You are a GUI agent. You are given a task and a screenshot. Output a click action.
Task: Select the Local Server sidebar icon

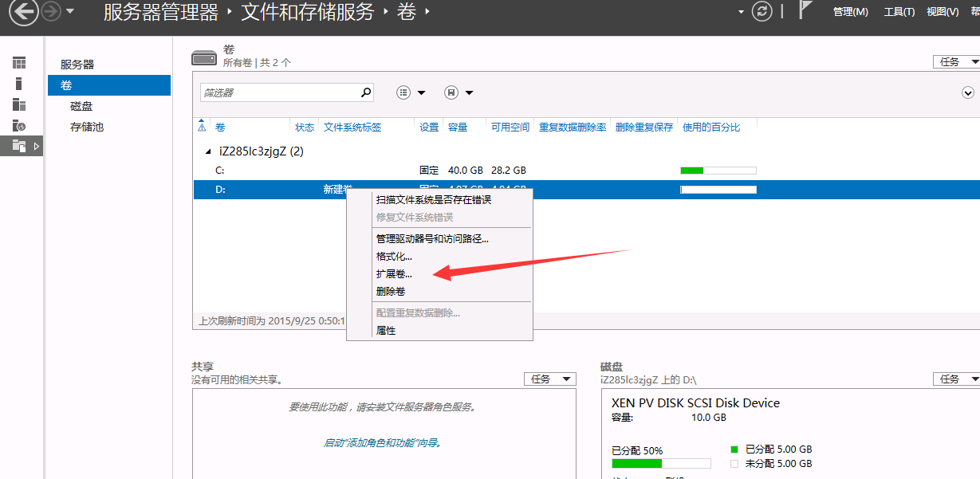(x=19, y=84)
